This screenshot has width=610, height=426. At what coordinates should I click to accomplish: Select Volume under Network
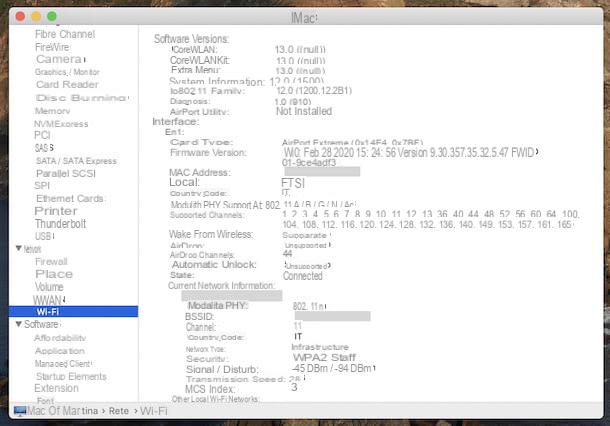(49, 287)
